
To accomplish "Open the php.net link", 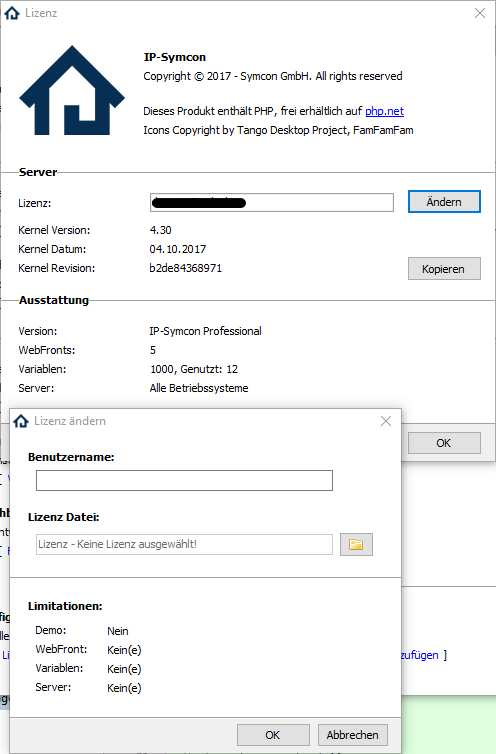I will (384, 111).
